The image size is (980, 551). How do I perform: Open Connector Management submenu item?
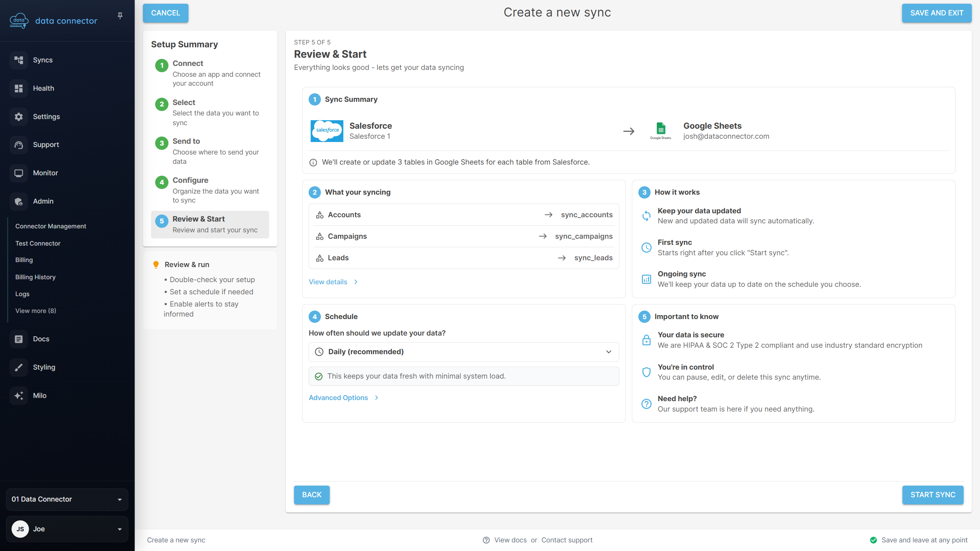pyautogui.click(x=51, y=226)
